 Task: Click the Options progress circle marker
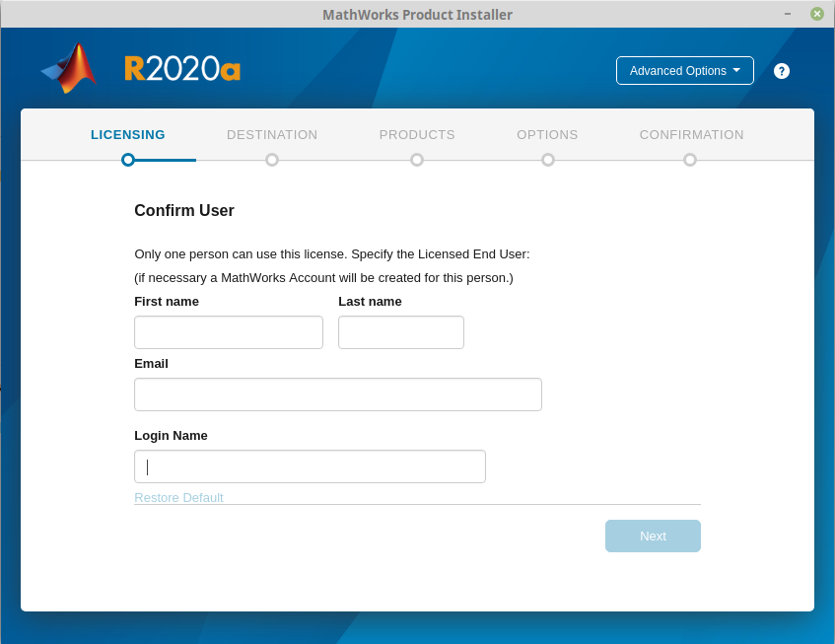548,160
